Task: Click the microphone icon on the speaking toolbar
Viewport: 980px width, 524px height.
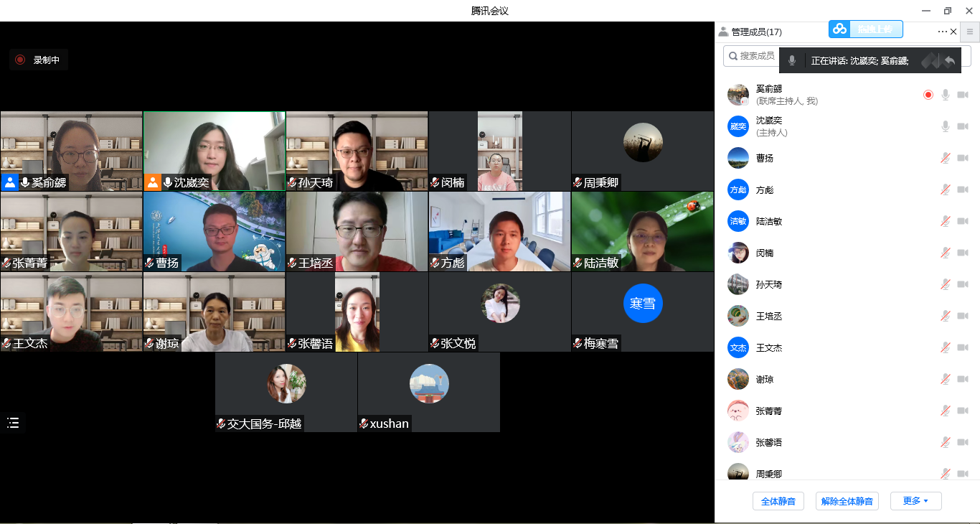Action: point(792,61)
